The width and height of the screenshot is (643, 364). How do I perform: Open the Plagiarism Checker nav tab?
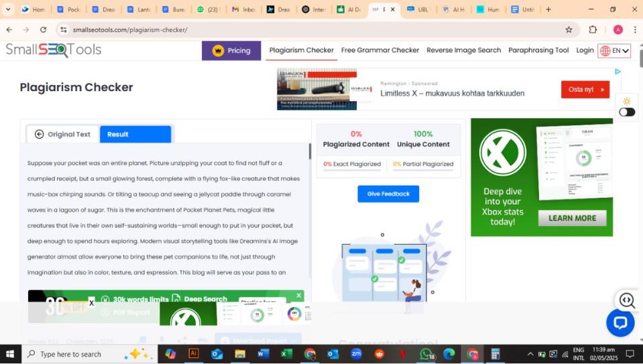point(302,50)
